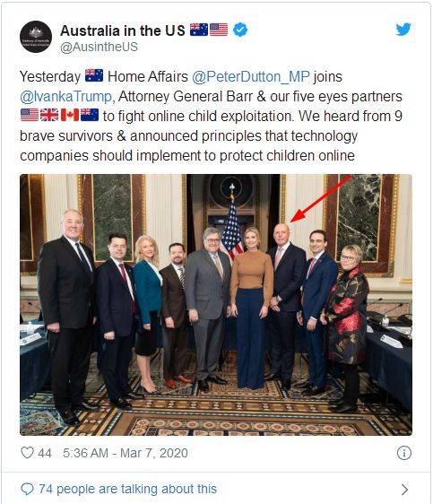Open the @IvankaTrump mention
433x504 pixels.
tap(65, 97)
